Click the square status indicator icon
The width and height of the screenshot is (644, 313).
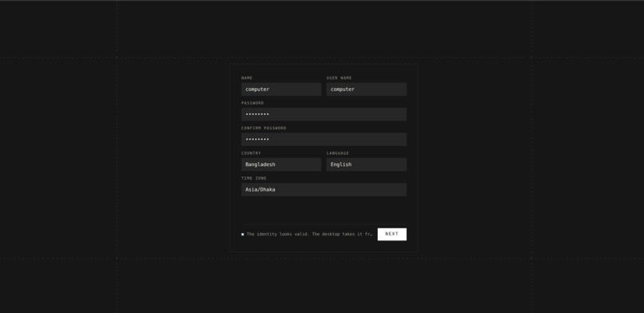click(x=242, y=234)
